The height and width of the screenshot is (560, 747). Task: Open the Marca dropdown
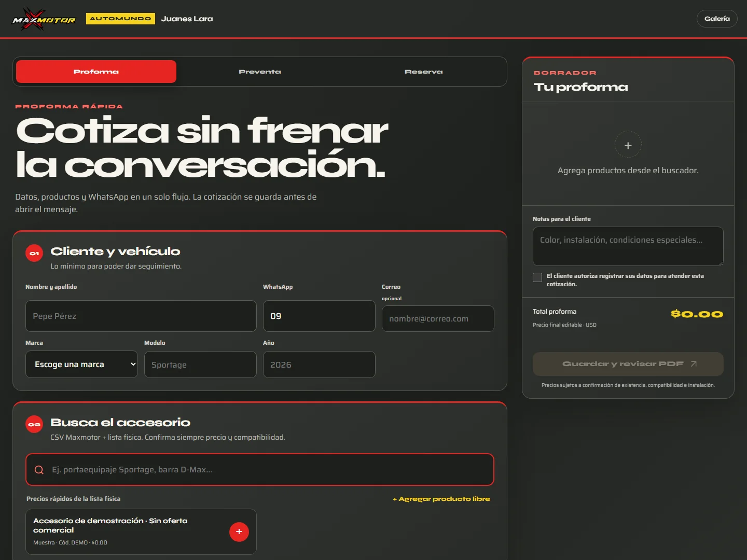tap(81, 365)
